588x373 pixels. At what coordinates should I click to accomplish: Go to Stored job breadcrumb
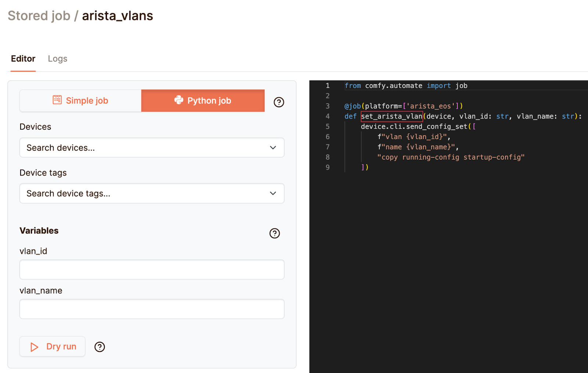point(39,16)
